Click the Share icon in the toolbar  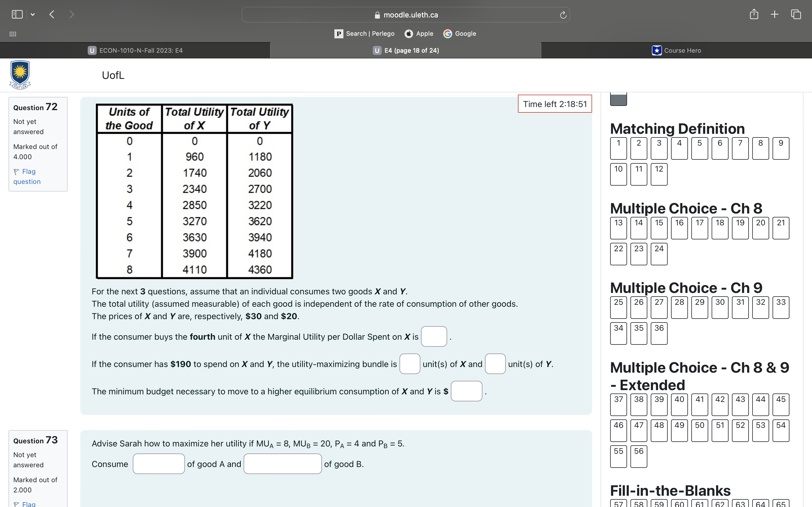click(754, 14)
